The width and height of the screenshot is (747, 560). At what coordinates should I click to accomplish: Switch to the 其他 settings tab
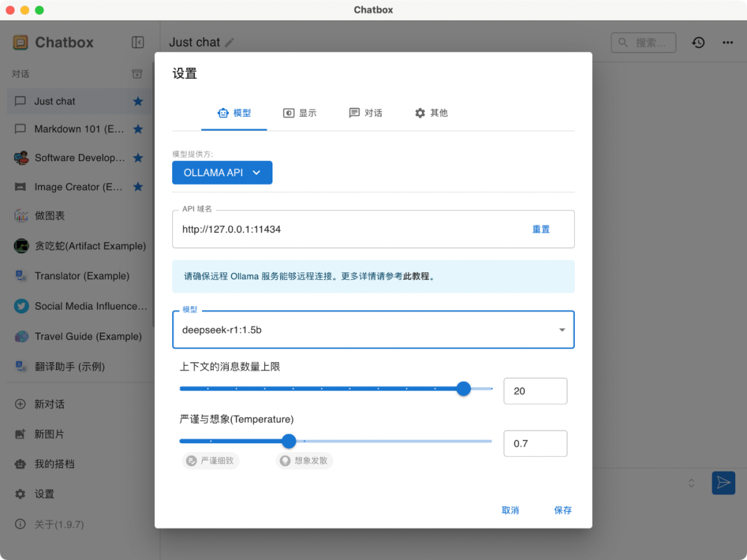(x=431, y=113)
